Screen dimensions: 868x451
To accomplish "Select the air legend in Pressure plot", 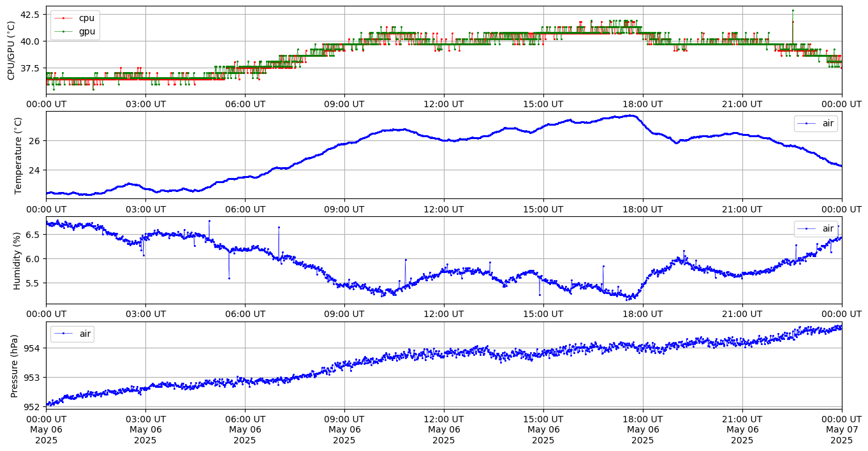I will [x=72, y=334].
